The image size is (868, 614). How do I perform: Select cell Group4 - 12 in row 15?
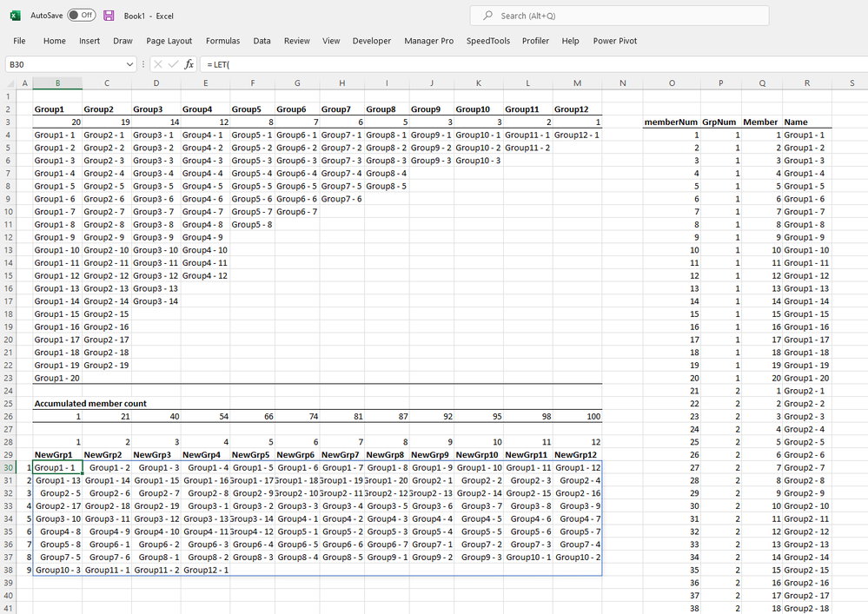pos(205,276)
